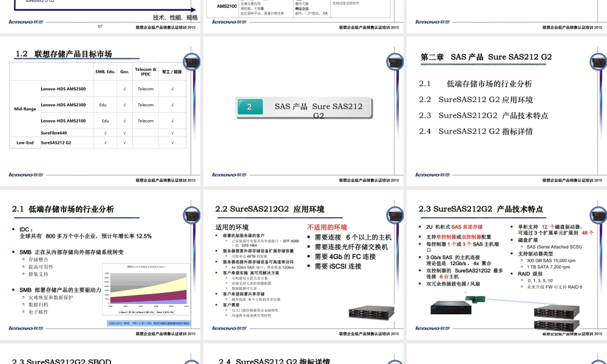Click the 军工 / 能源 column header
Viewport: 607px width, 364px height.
click(x=172, y=72)
